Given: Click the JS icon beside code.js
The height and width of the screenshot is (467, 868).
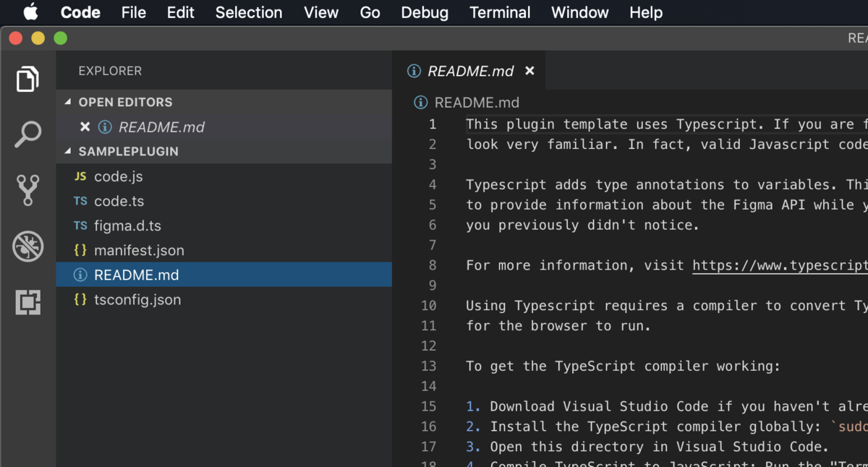Looking at the screenshot, I should tap(80, 176).
